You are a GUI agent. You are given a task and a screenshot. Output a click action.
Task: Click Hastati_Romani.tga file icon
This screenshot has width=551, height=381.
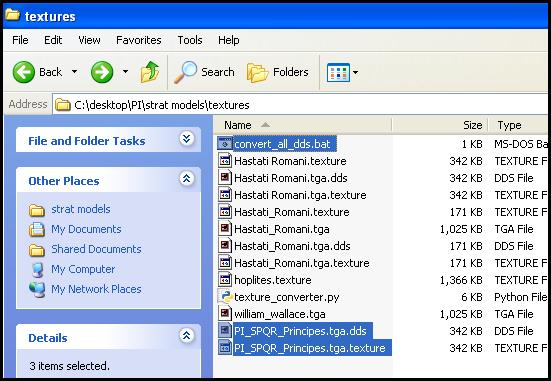coord(225,228)
